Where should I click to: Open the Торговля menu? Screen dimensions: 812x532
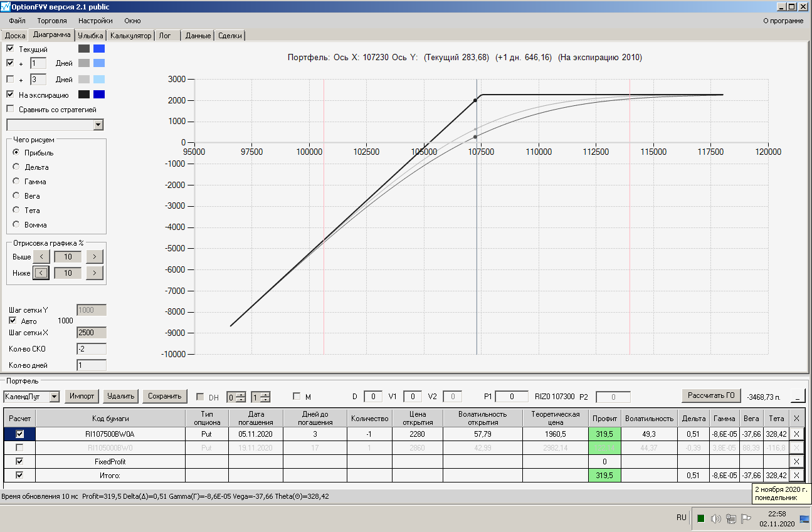point(52,21)
